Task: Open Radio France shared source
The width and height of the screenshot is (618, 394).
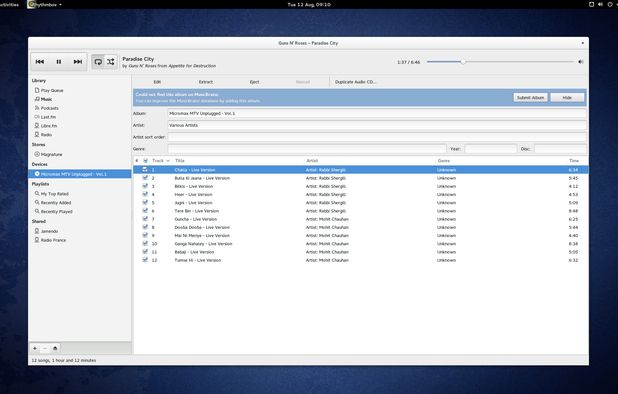Action: [53, 240]
